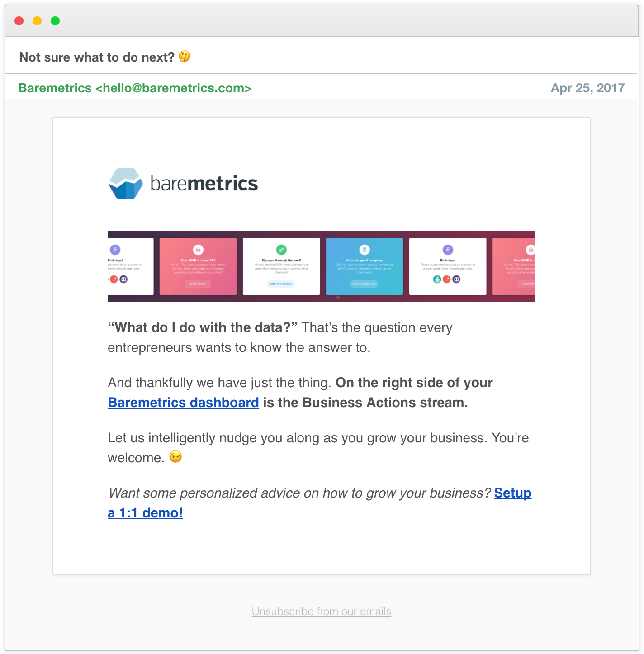Image resolution: width=644 pixels, height=654 pixels.
Task: Click the winking emoji after "welcome."
Action: point(175,457)
